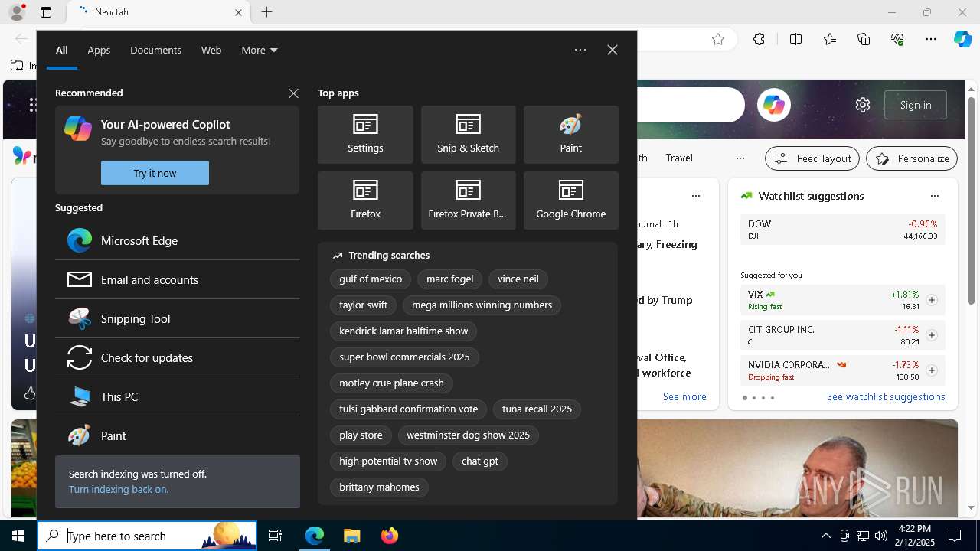Search trending taylor swift
The width and height of the screenshot is (980, 551).
(363, 305)
